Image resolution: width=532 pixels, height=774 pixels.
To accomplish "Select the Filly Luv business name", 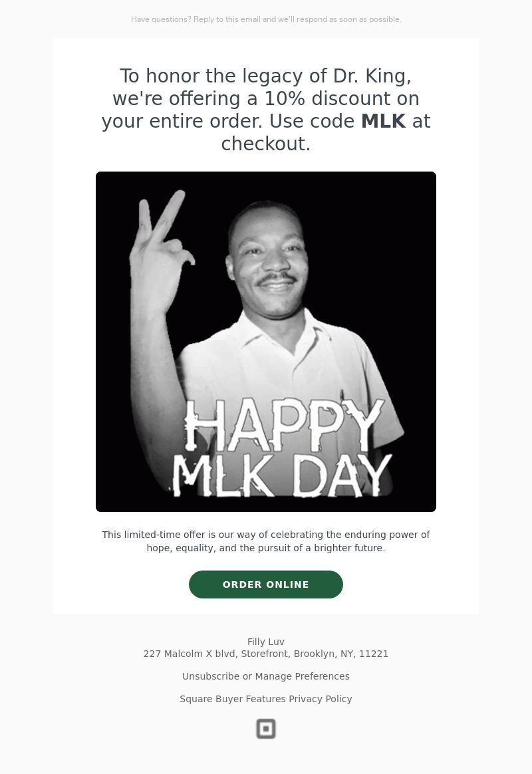I will click(x=265, y=642).
